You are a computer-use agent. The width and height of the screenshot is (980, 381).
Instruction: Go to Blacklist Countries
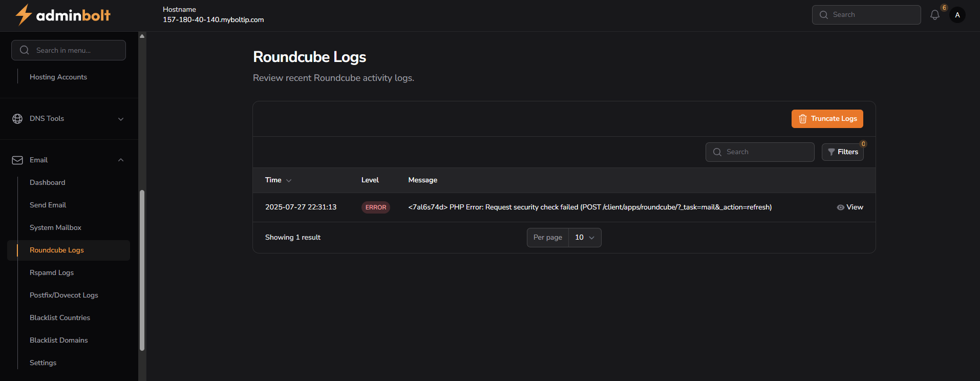coord(60,318)
